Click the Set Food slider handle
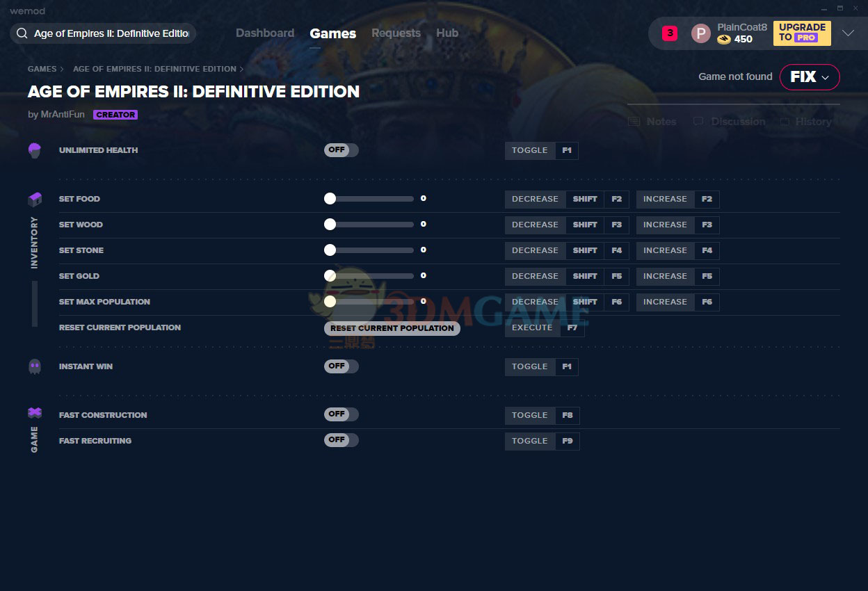Image resolution: width=868 pixels, height=591 pixels. coord(330,199)
